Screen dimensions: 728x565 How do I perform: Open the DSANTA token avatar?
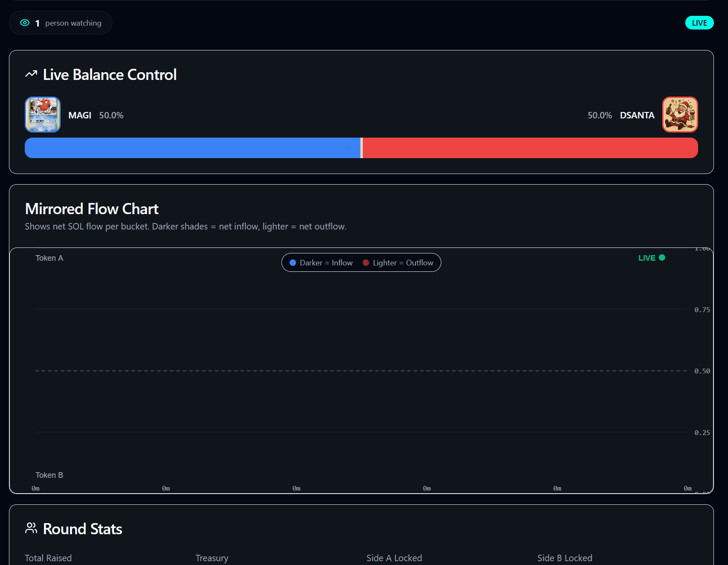pyautogui.click(x=679, y=115)
